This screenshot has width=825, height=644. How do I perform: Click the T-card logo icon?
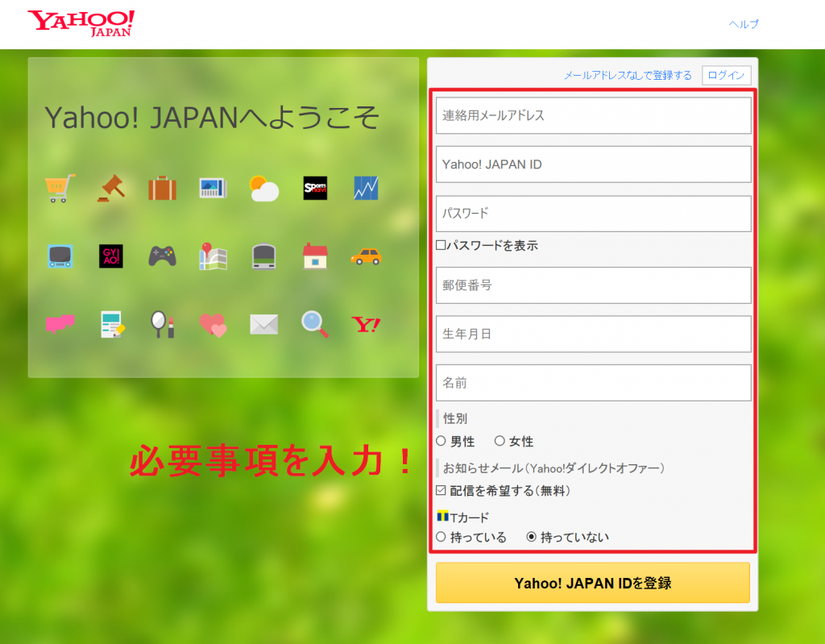pos(442,516)
